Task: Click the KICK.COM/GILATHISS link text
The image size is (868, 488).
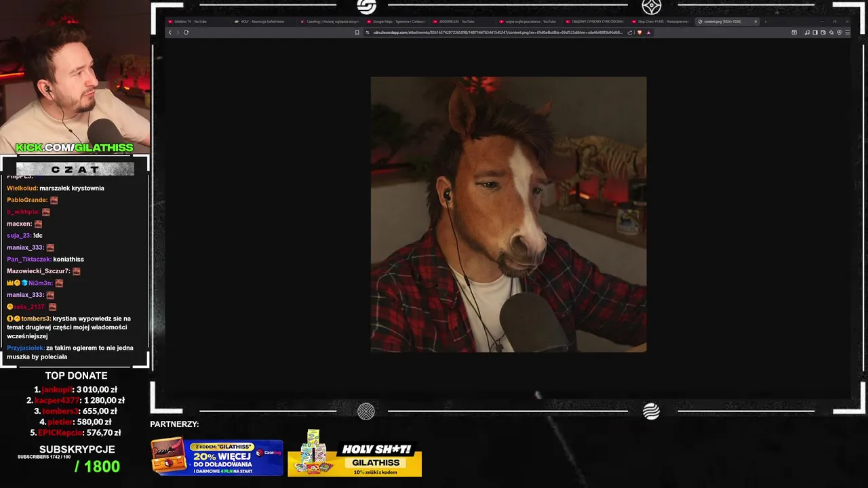Action: [75, 148]
